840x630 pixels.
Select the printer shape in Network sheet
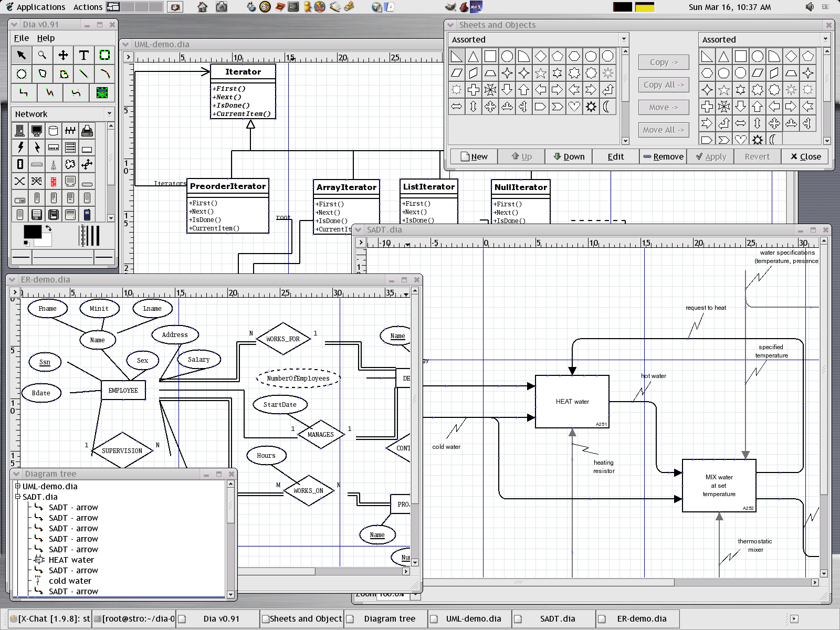coord(87,131)
